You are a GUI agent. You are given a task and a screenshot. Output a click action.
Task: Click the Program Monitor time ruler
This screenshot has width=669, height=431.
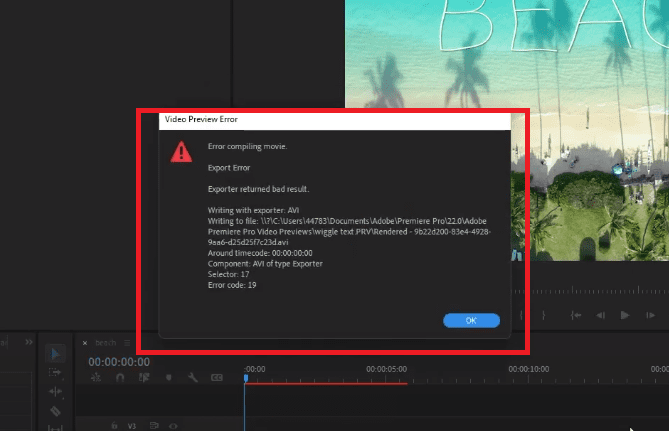(x=590, y=291)
